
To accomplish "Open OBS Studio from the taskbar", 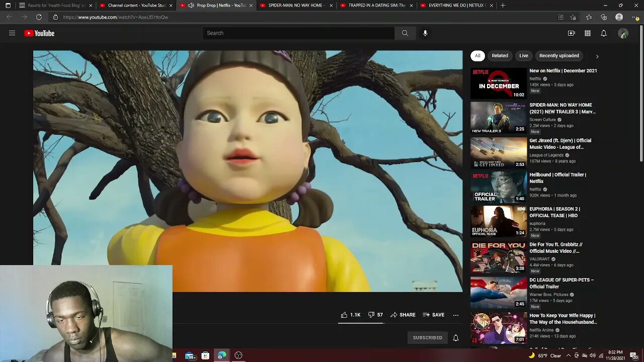I will pyautogui.click(x=238, y=356).
